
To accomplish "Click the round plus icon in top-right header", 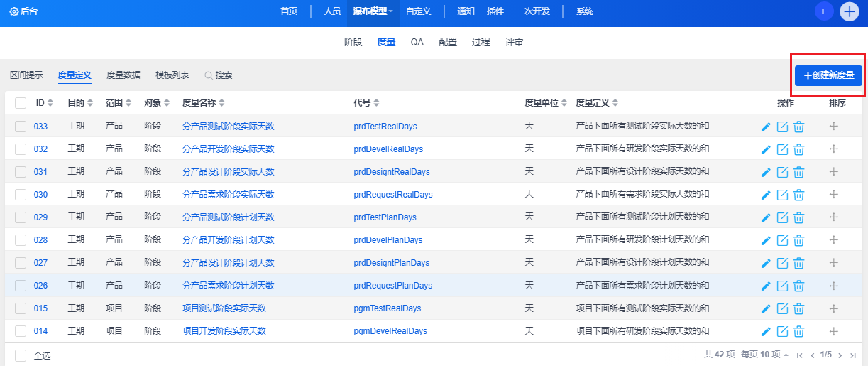I will pyautogui.click(x=849, y=11).
